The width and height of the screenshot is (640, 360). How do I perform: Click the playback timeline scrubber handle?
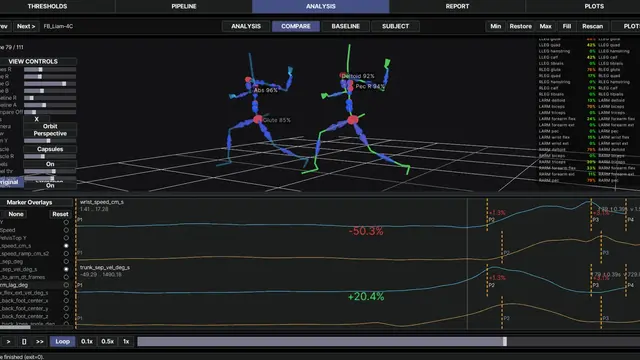pos(504,342)
